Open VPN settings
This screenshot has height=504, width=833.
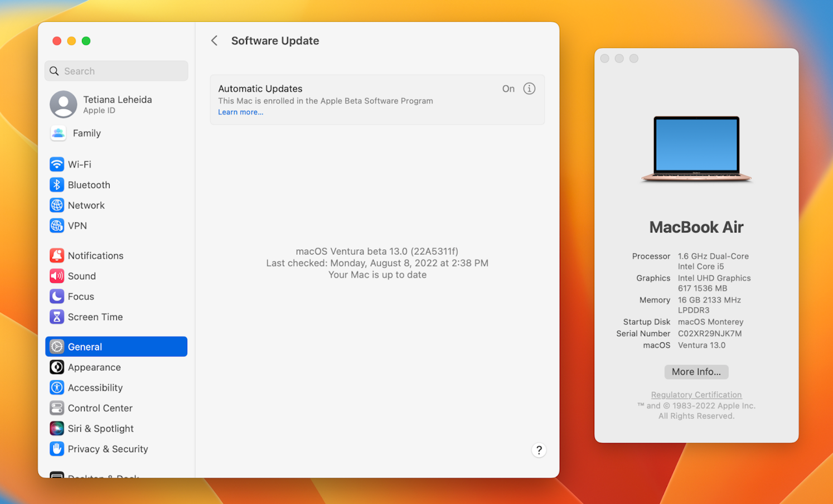point(77,225)
